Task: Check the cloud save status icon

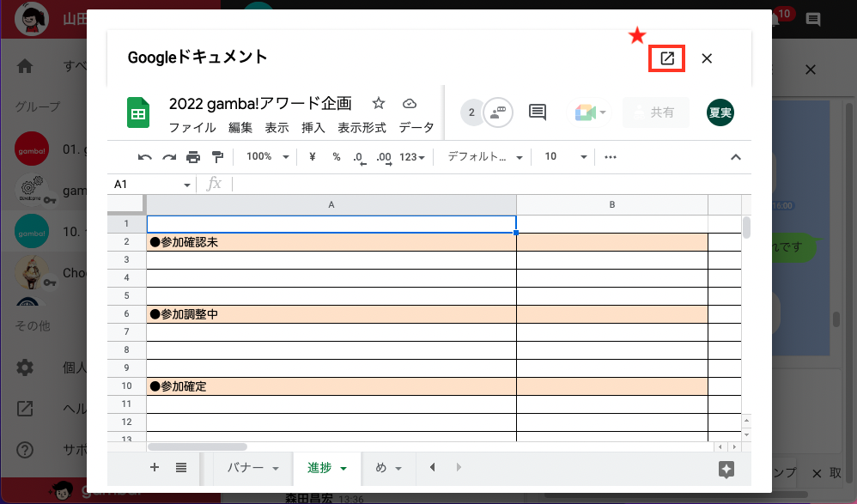Action: tap(410, 103)
